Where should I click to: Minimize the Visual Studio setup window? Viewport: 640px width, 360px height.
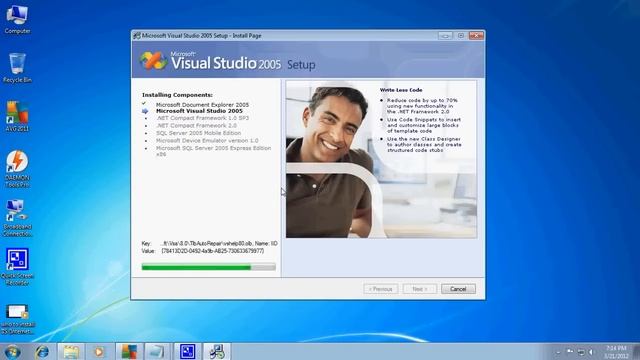445,36
